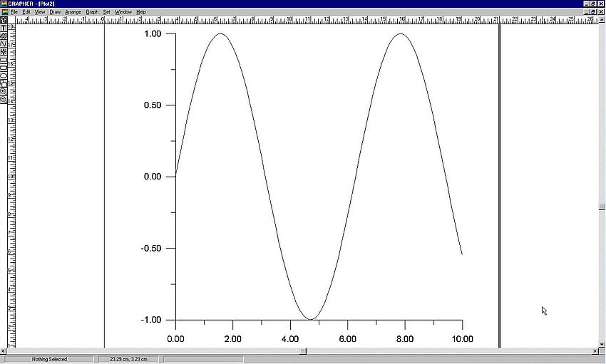Open the Edit menu
Screen dimensions: 606x364
(26, 12)
